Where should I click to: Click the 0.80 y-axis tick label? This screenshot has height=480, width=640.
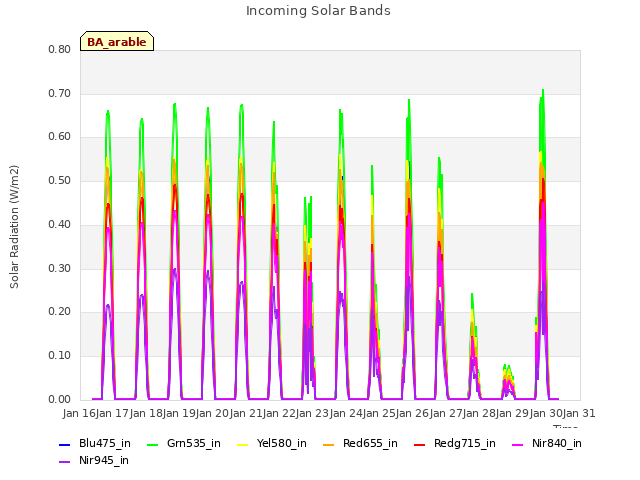click(x=60, y=49)
